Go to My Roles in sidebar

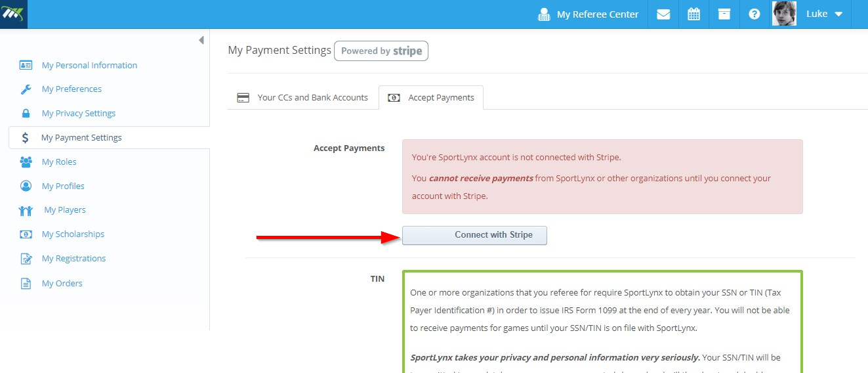(x=59, y=162)
